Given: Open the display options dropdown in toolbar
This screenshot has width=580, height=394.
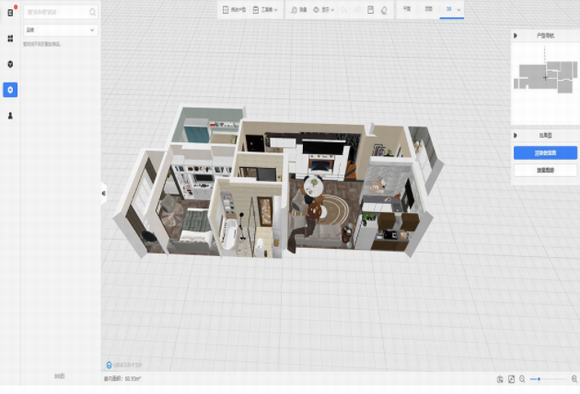Looking at the screenshot, I should pos(324,10).
